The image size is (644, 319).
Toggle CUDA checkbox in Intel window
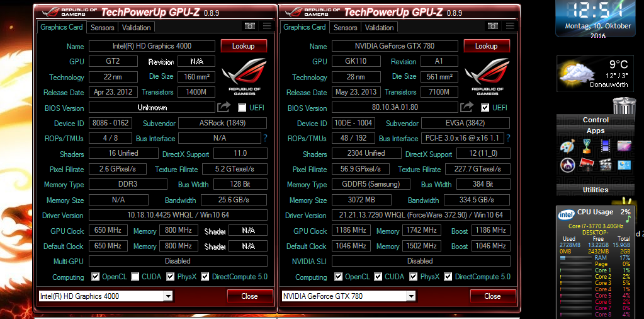click(135, 276)
